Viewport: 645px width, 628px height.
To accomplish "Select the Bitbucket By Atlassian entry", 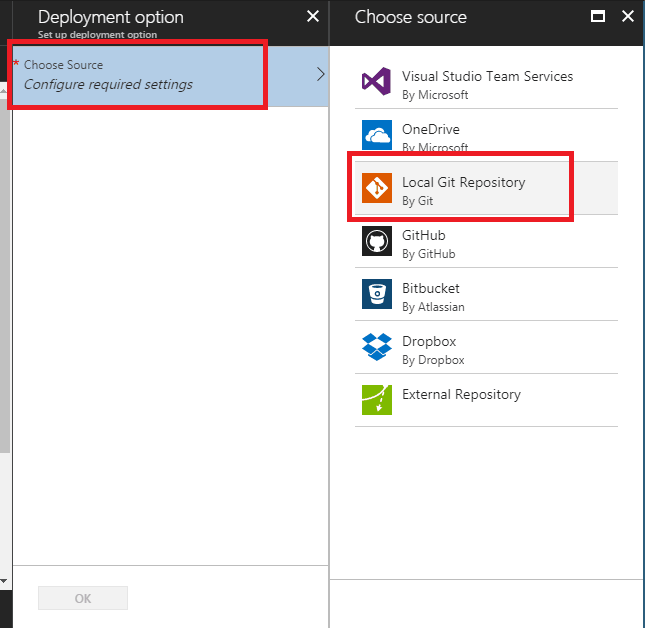I will click(x=432, y=296).
